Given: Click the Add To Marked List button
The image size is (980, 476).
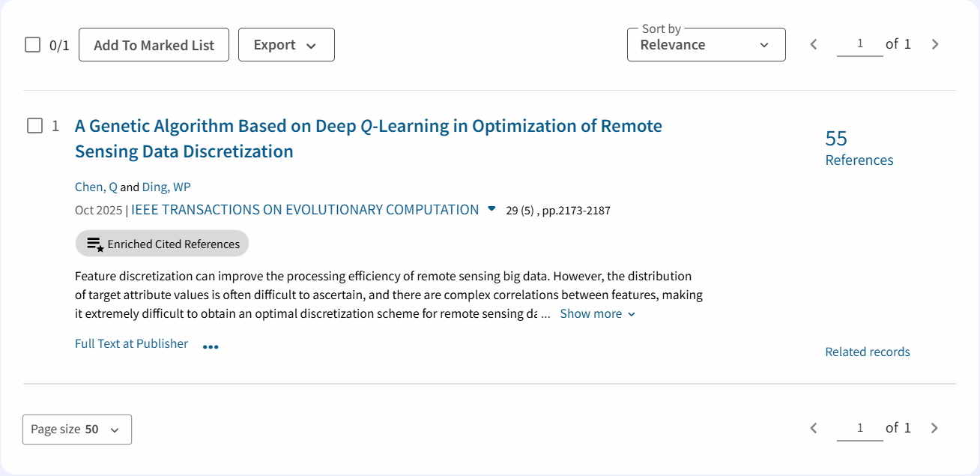Looking at the screenshot, I should (x=154, y=45).
